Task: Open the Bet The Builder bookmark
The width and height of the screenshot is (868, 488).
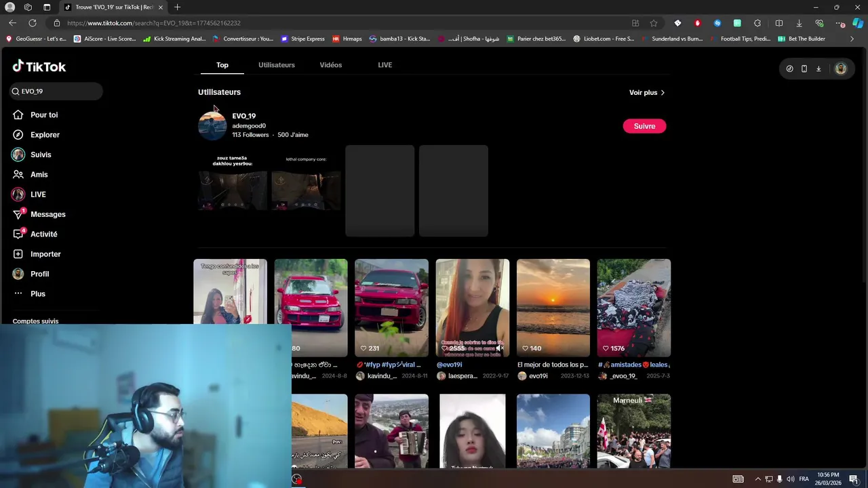Action: (x=802, y=39)
